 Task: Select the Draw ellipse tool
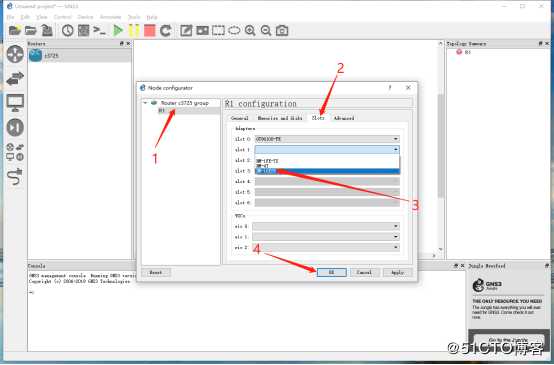coord(234,31)
